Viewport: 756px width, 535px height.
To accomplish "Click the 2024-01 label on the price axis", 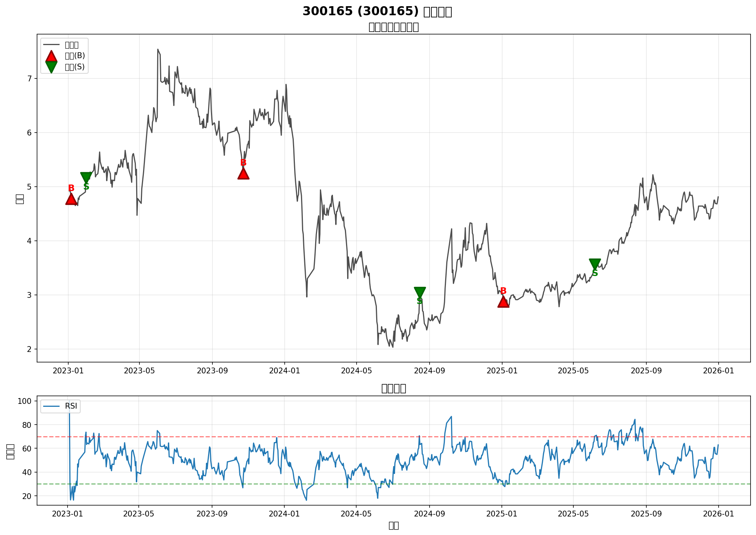I will click(284, 371).
